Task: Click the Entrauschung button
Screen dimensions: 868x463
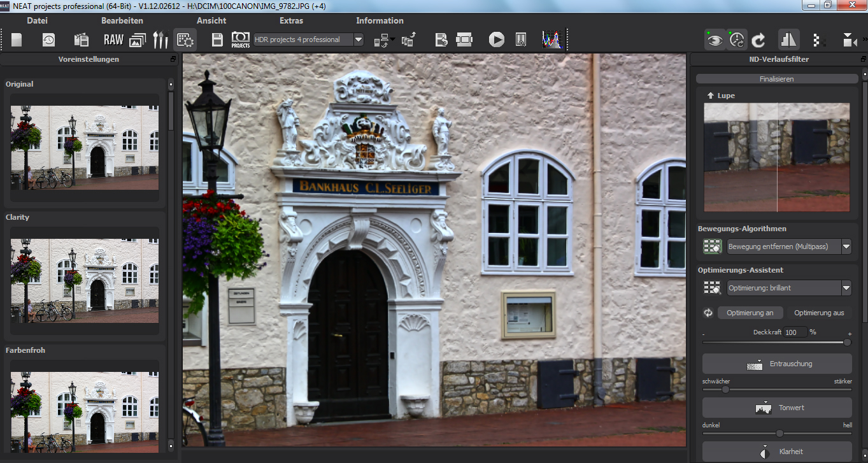Action: pyautogui.click(x=777, y=364)
